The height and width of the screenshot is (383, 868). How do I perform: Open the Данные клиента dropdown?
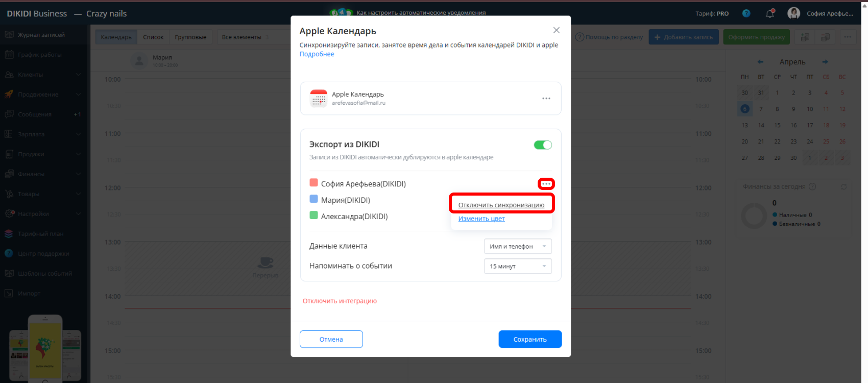pyautogui.click(x=518, y=246)
